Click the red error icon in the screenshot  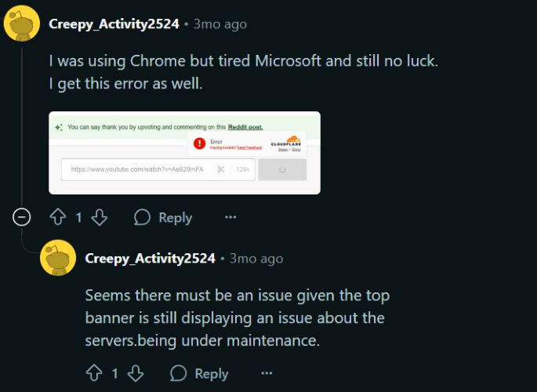point(199,143)
